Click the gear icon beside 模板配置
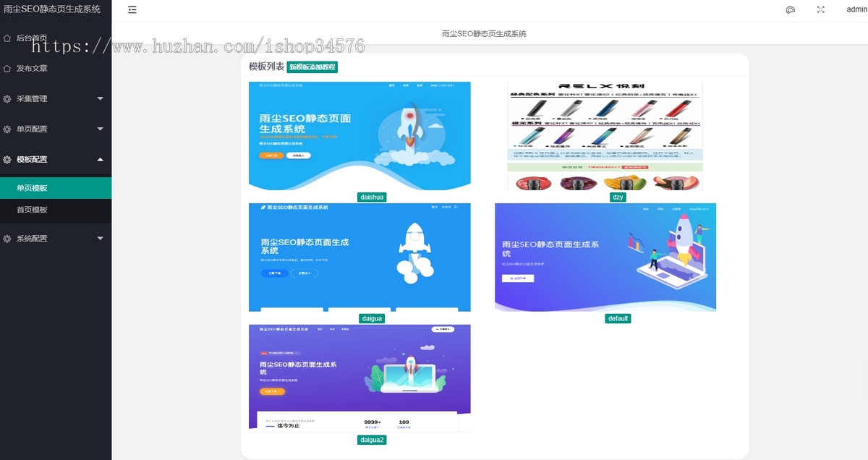This screenshot has height=460, width=868. pyautogui.click(x=7, y=159)
